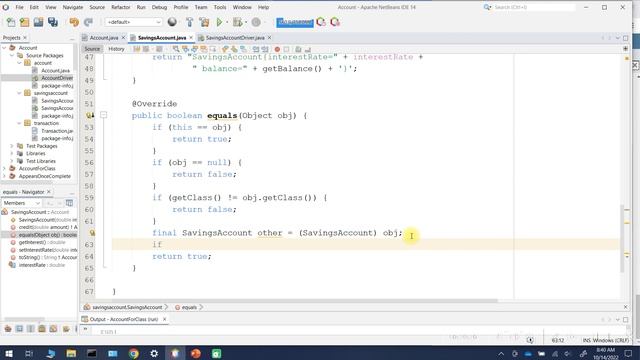Select the History editor view
640x360 pixels.
(x=116, y=49)
